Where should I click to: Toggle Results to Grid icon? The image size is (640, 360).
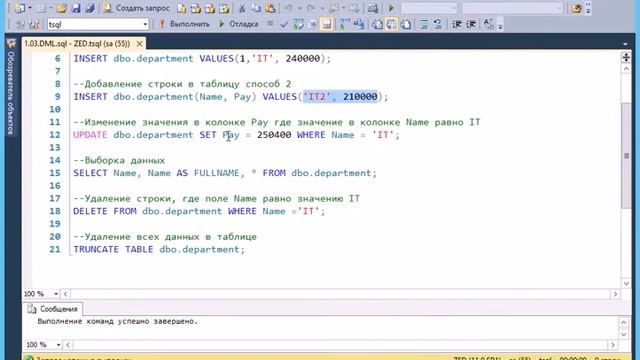pyautogui.click(x=391, y=24)
